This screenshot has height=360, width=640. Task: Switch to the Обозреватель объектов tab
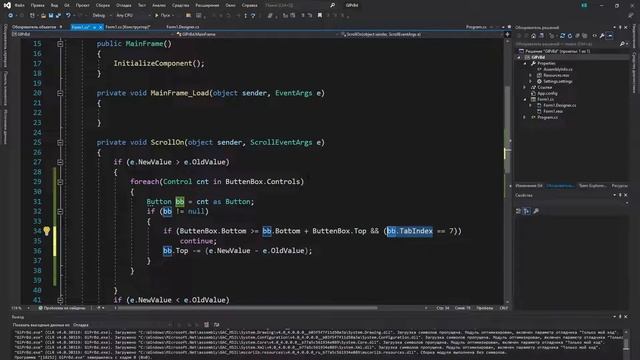pos(34,27)
